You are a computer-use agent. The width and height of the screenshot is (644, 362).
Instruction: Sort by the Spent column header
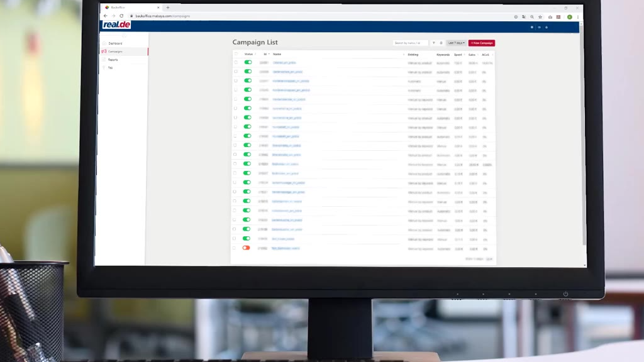click(458, 55)
